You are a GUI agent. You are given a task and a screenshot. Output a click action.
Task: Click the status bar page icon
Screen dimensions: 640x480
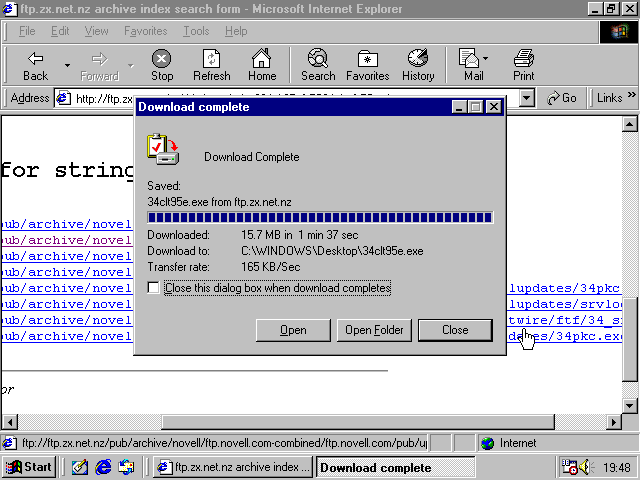(10, 443)
